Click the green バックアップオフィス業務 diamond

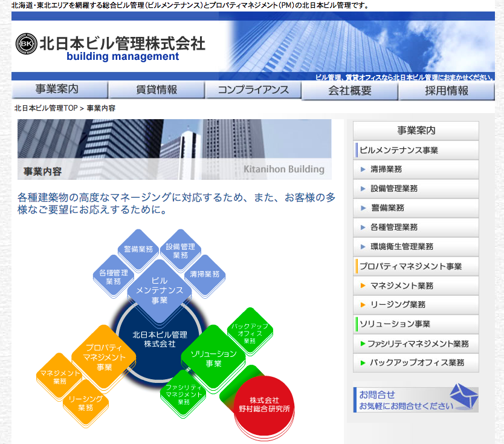coord(250,331)
